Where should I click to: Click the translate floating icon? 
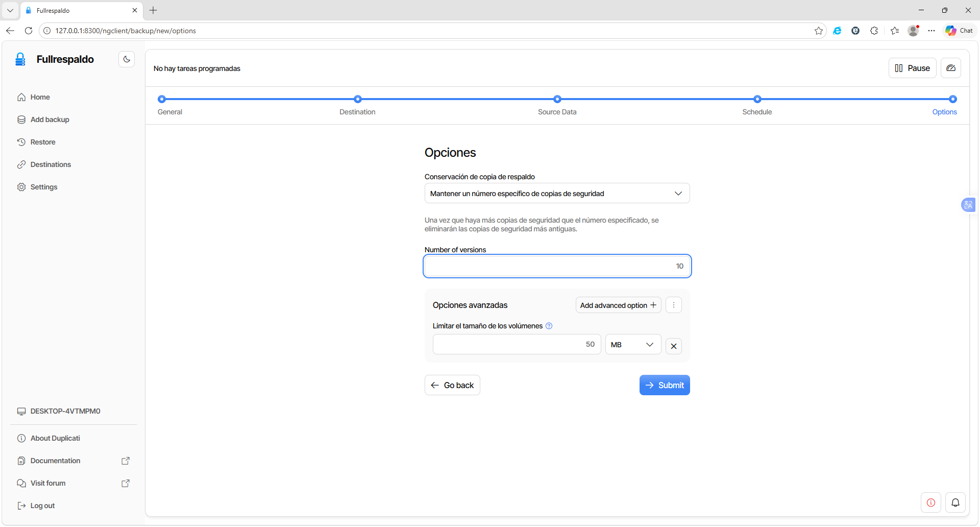[x=968, y=205]
